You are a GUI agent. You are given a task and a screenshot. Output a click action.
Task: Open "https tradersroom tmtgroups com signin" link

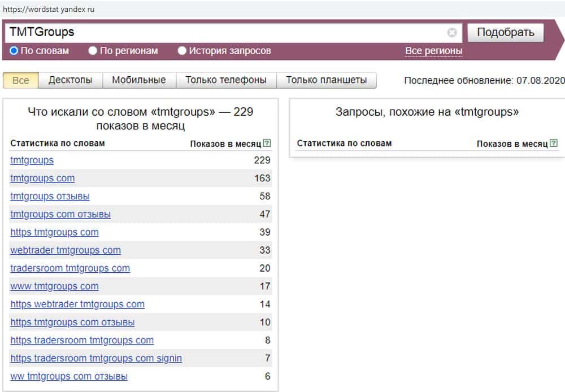(96, 359)
